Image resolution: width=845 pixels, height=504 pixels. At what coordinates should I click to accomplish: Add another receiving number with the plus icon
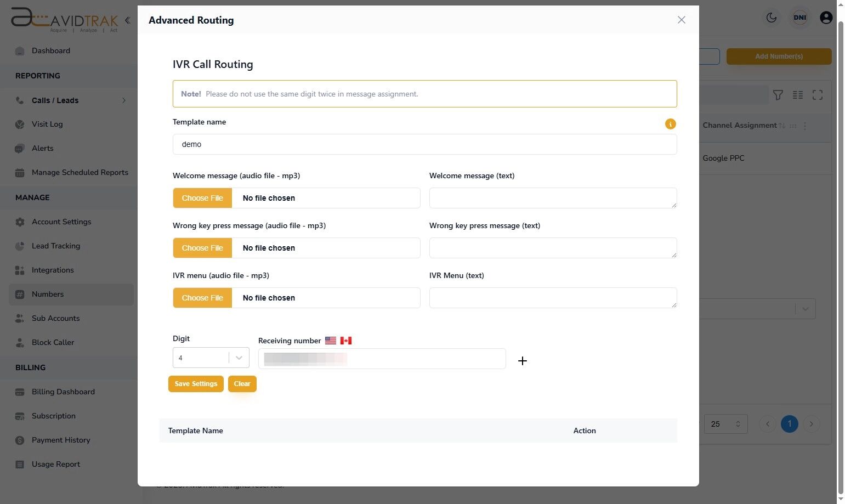(x=522, y=361)
